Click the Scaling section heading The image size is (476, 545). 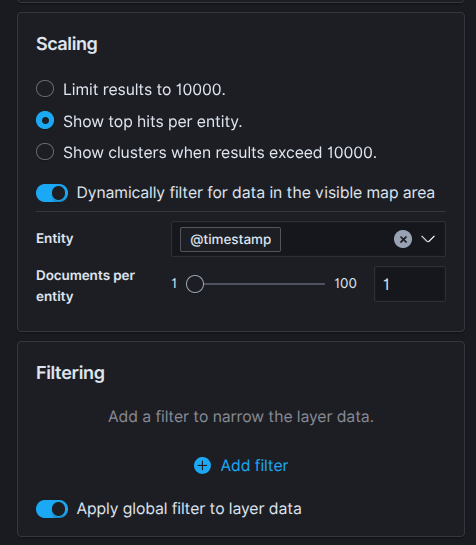67,44
